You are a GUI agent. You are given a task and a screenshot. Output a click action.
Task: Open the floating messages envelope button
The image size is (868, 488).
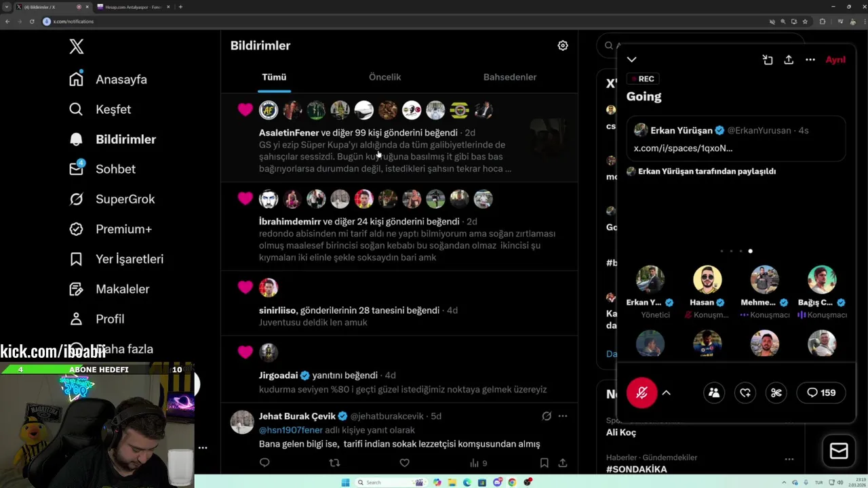[839, 451]
